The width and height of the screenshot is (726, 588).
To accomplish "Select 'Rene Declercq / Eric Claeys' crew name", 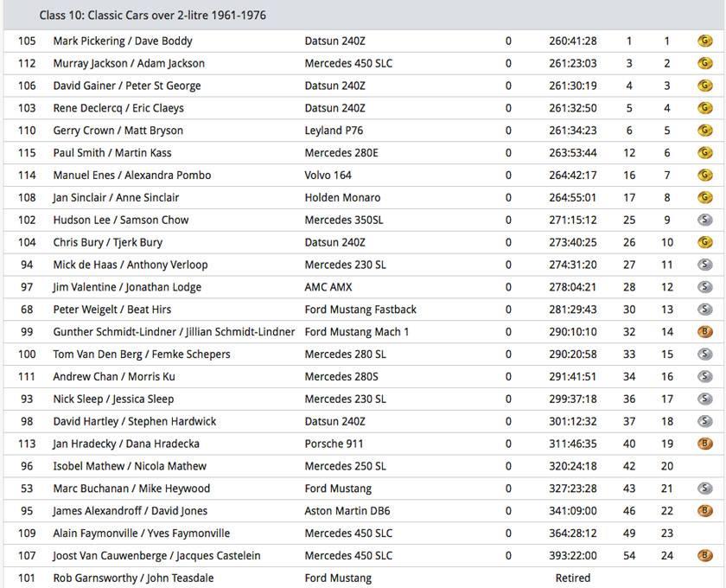I will click(118, 108).
